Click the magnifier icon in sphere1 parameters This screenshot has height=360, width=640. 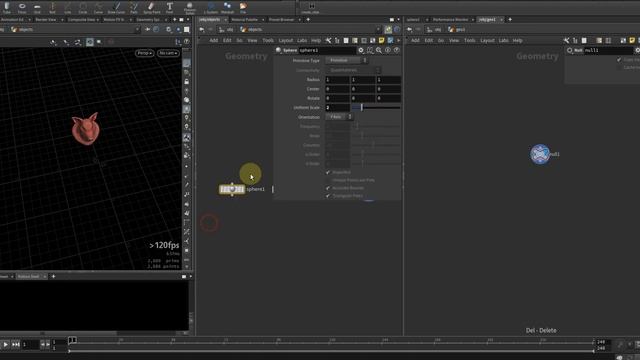pos(379,50)
